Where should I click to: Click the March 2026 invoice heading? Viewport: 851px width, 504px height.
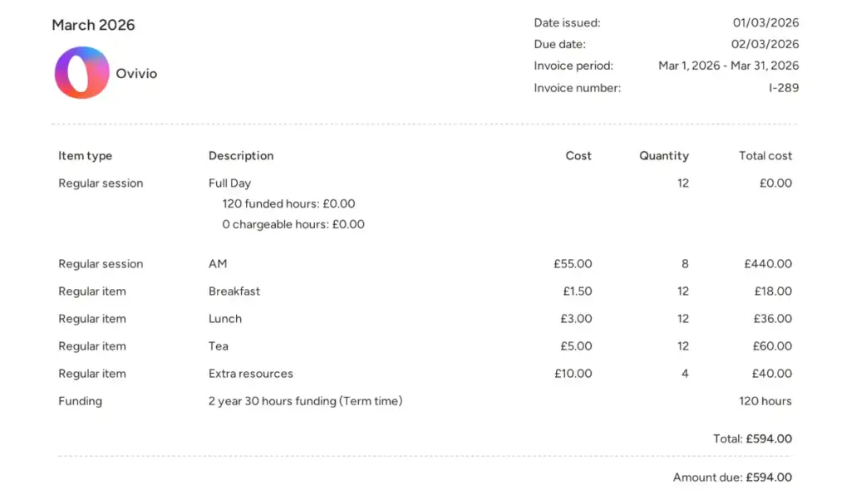(x=93, y=25)
